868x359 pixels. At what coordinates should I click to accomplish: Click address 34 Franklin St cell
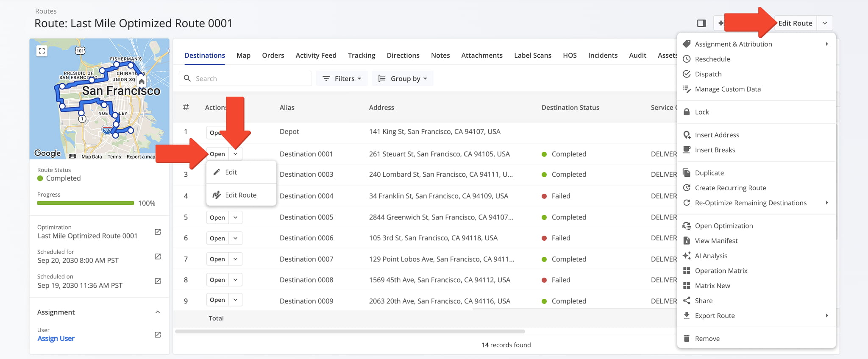click(439, 196)
